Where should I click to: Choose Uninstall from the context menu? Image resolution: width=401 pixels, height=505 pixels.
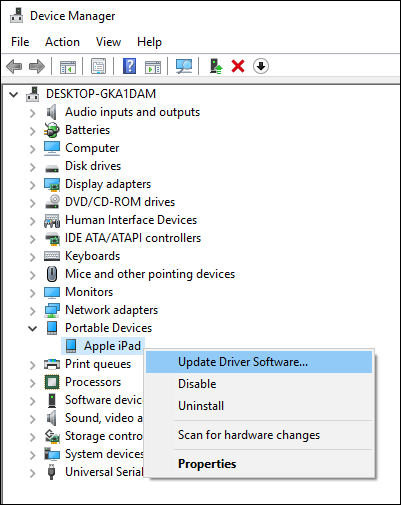[x=259, y=406]
